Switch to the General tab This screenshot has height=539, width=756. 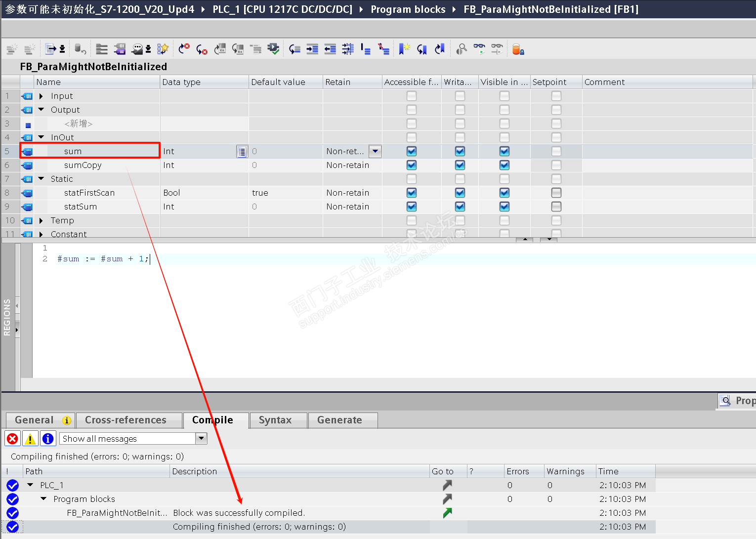pyautogui.click(x=40, y=420)
